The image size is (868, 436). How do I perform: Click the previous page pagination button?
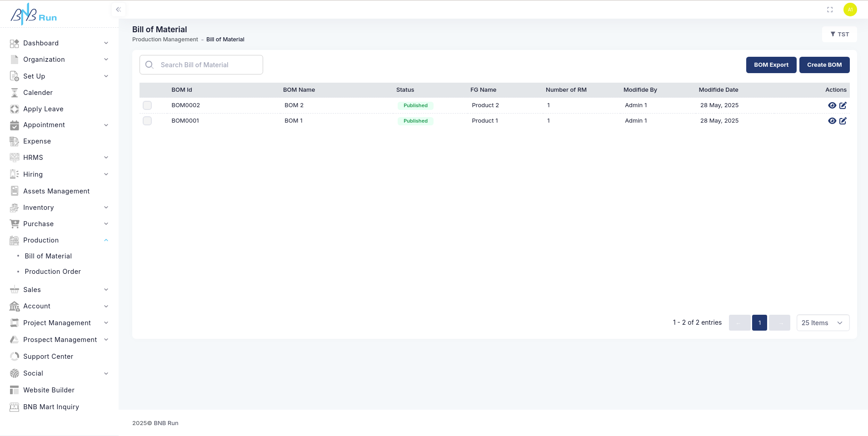pyautogui.click(x=739, y=323)
